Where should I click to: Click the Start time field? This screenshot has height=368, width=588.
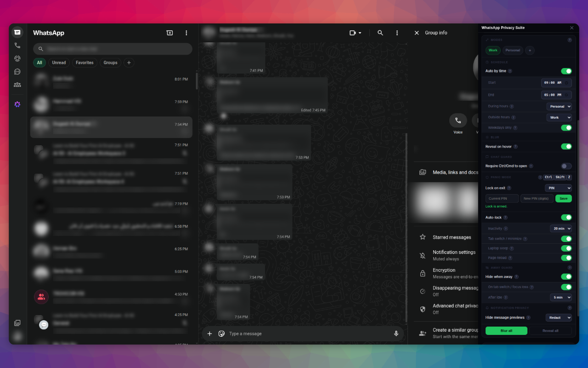[556, 83]
